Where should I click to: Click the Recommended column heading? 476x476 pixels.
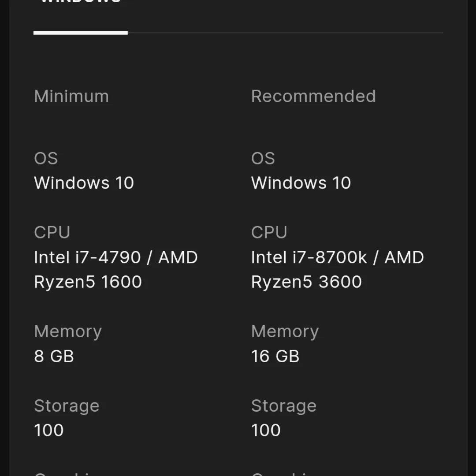313,96
